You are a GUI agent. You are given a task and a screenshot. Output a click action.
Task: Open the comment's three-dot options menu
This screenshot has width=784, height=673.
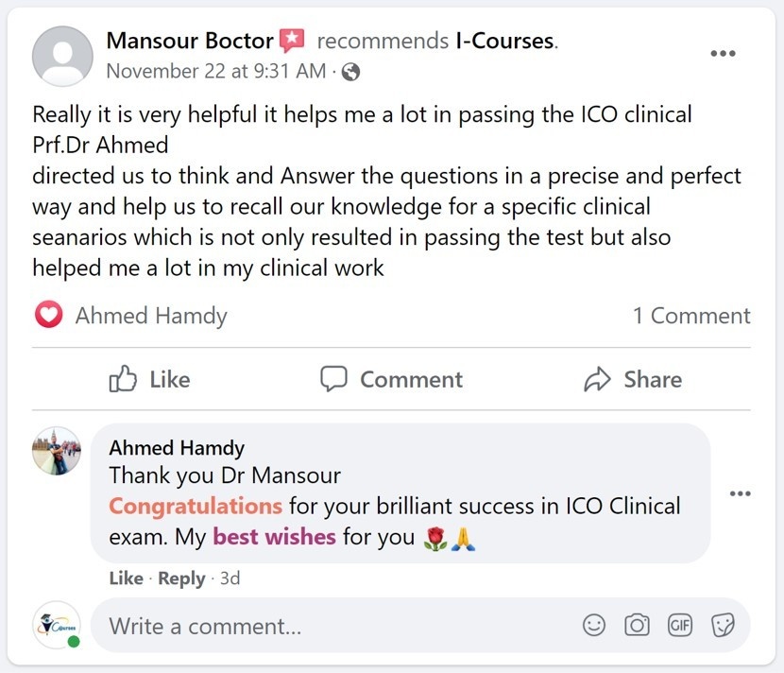click(x=740, y=493)
